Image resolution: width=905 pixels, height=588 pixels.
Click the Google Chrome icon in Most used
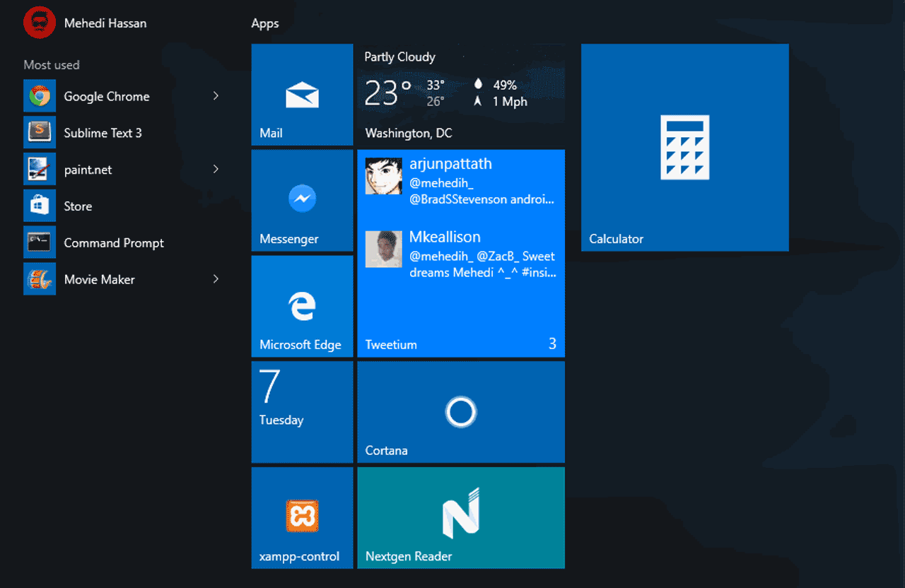click(40, 96)
